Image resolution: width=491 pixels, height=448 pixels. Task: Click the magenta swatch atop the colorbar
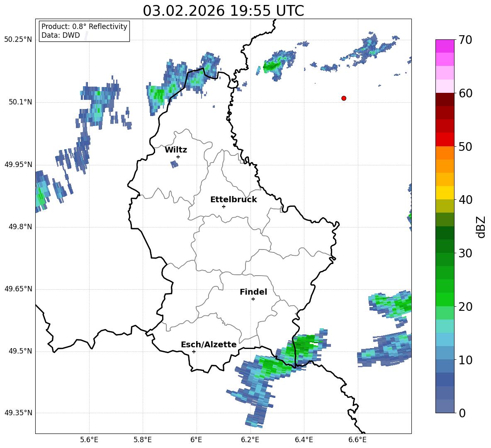[x=445, y=46]
